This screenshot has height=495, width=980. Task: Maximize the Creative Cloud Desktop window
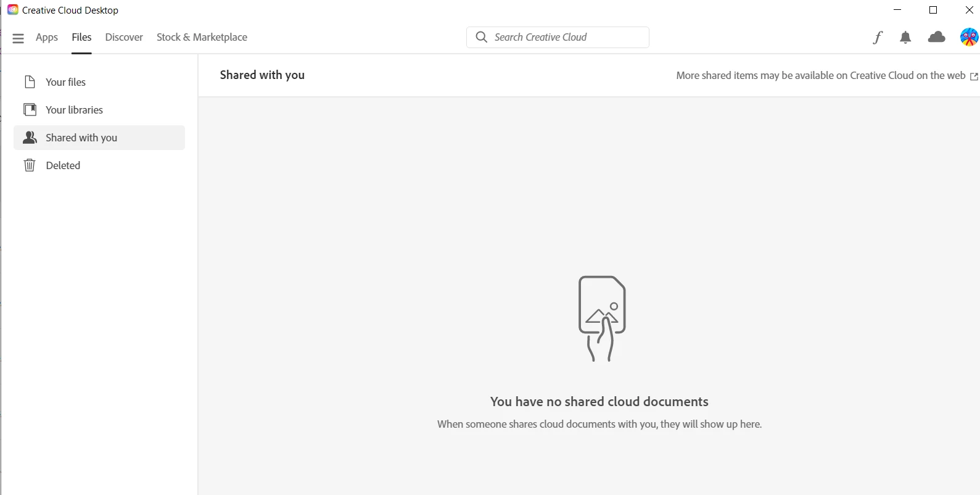coord(933,10)
